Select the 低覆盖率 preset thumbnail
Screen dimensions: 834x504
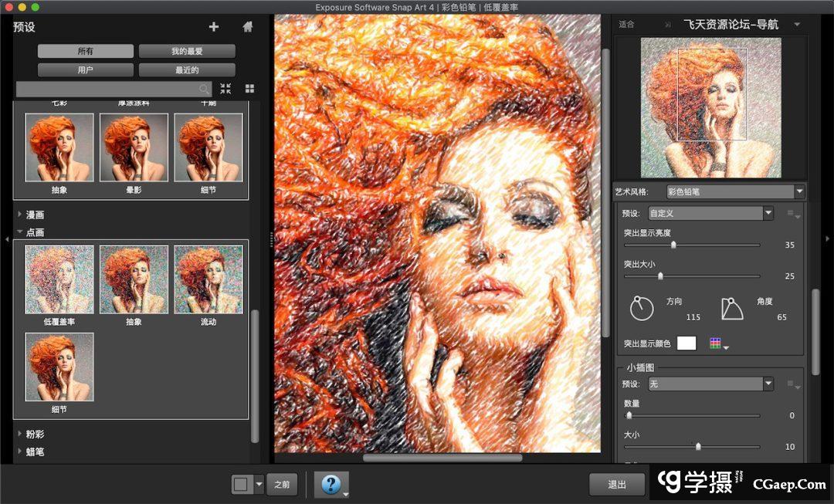pos(59,280)
